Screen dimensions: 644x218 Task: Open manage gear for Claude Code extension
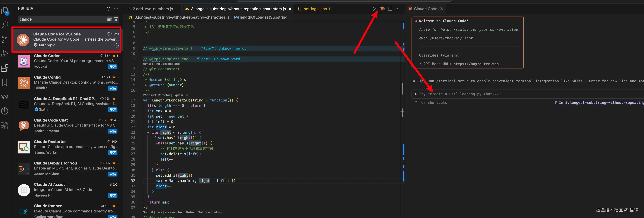tap(116, 45)
